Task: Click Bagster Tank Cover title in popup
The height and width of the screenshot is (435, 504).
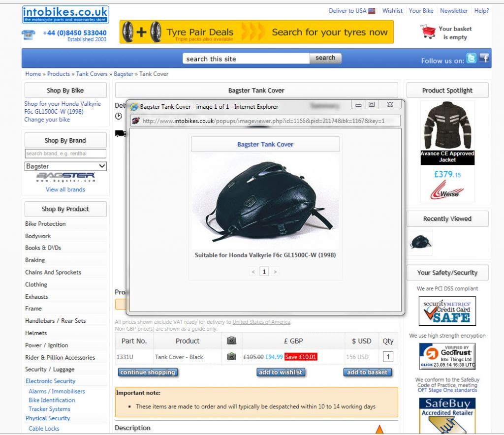Action: [x=265, y=144]
